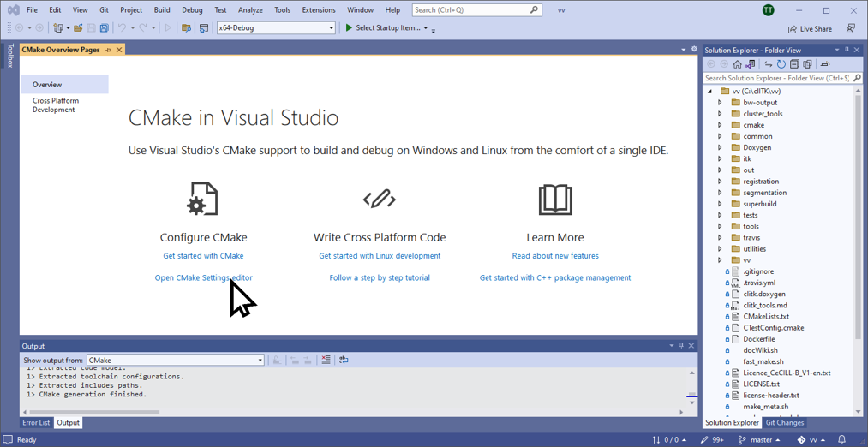This screenshot has width=868, height=447.
Task: Toggle Auto Hide pin on Solution Explorer
Action: [x=847, y=50]
